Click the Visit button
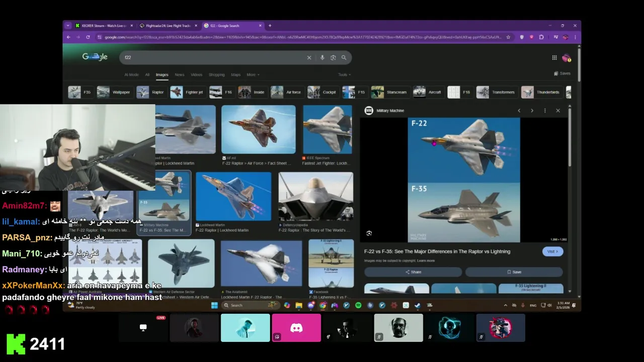The width and height of the screenshot is (644, 362). click(x=552, y=251)
